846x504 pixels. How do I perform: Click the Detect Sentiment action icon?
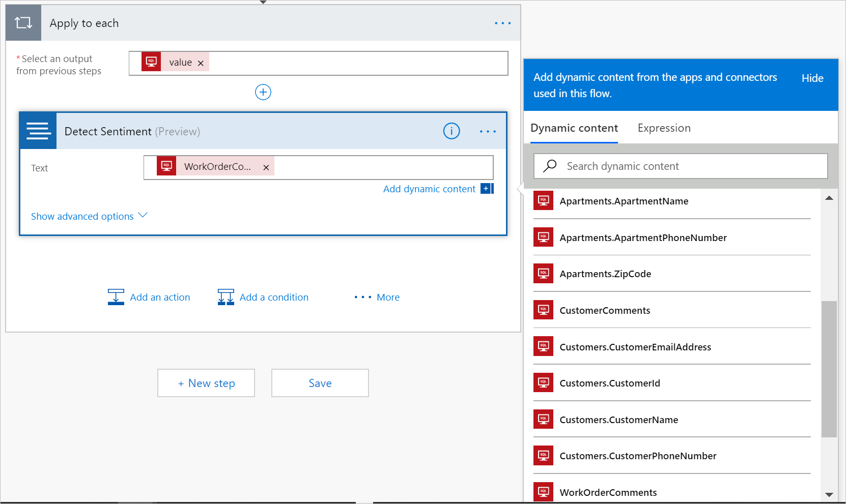tap(38, 131)
